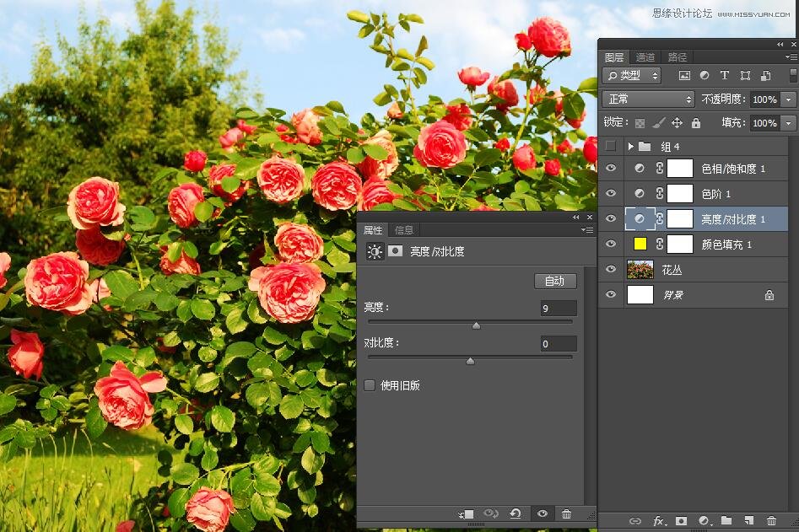This screenshot has width=799, height=532.
Task: Delete adjustment trash icon in Properties panel
Action: (566, 513)
